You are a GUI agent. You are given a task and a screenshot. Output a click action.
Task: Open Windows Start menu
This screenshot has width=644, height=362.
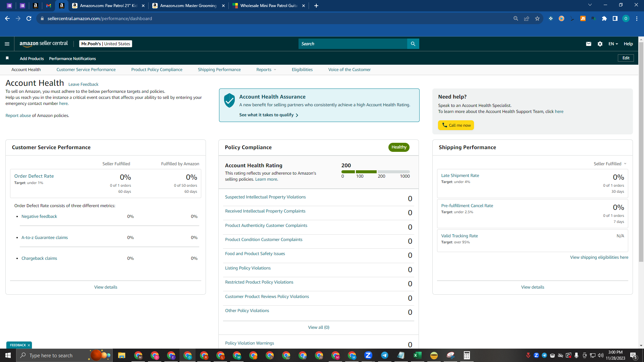8,355
